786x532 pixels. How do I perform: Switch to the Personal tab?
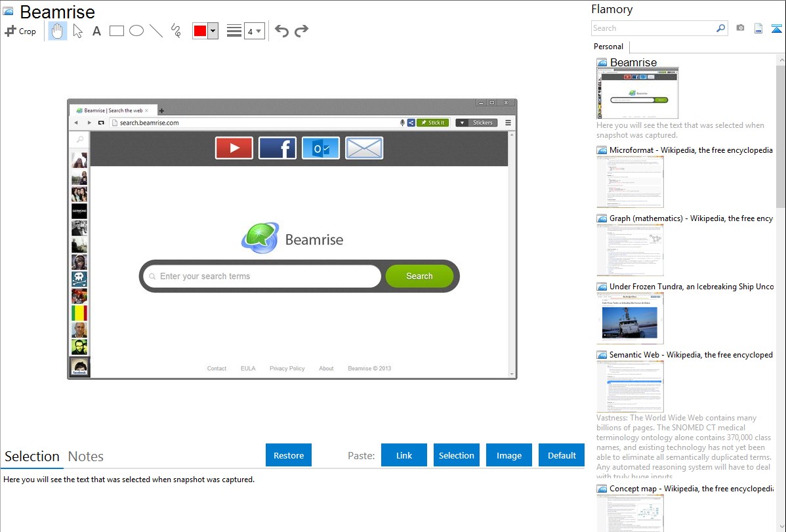(609, 47)
